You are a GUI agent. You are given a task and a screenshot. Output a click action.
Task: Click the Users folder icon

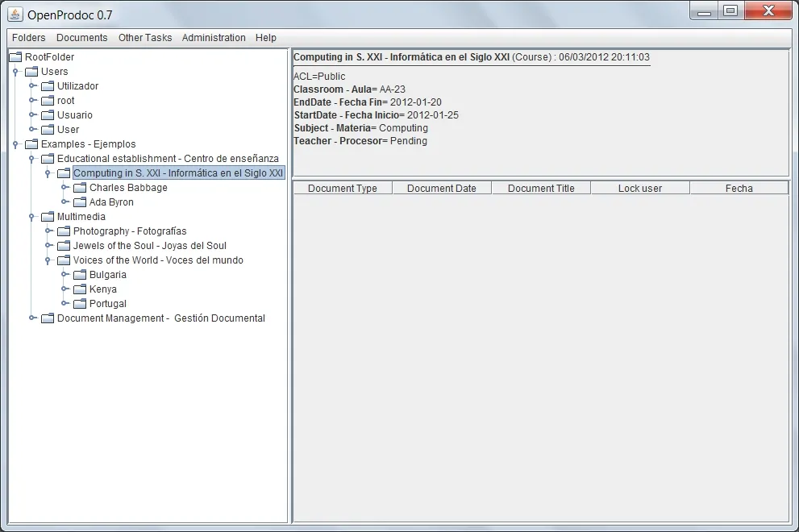[31, 71]
